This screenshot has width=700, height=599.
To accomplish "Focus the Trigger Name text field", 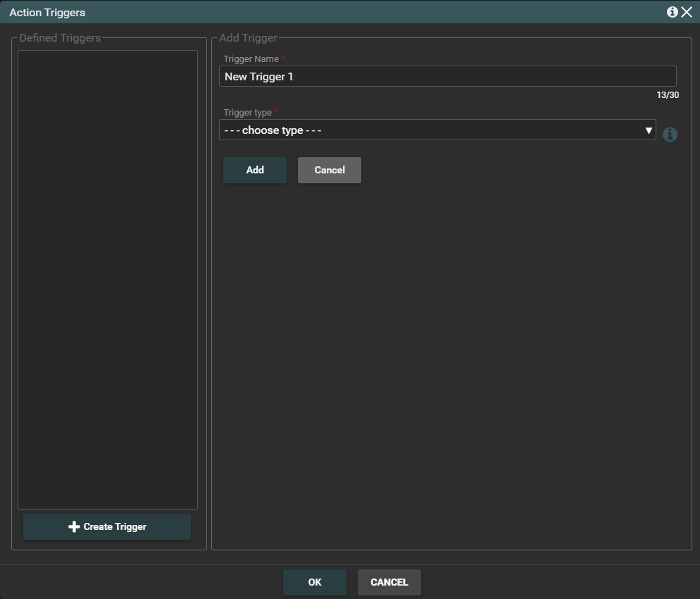I will click(x=447, y=76).
